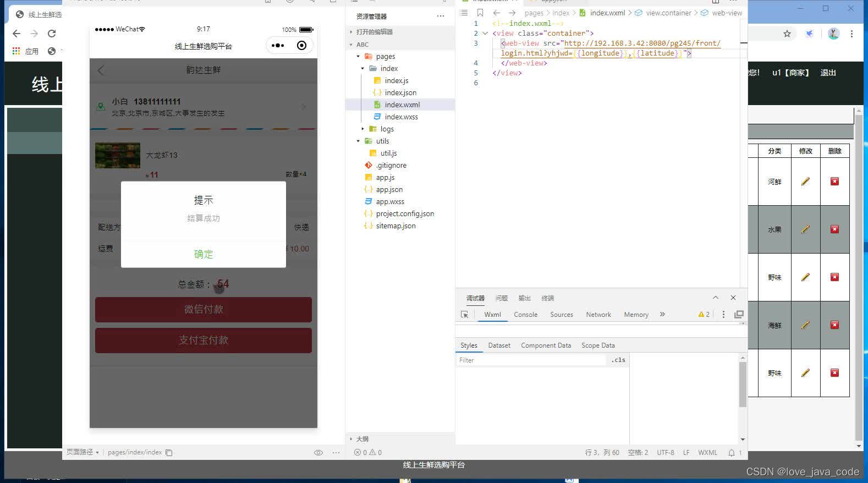The height and width of the screenshot is (483, 868).
Task: Tap the mini program close circle button
Action: pos(301,46)
